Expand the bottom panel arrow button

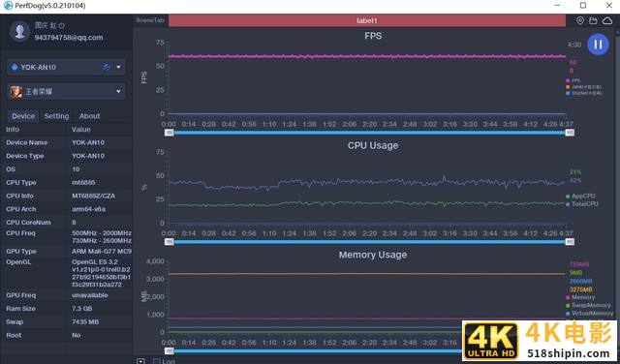(x=140, y=361)
